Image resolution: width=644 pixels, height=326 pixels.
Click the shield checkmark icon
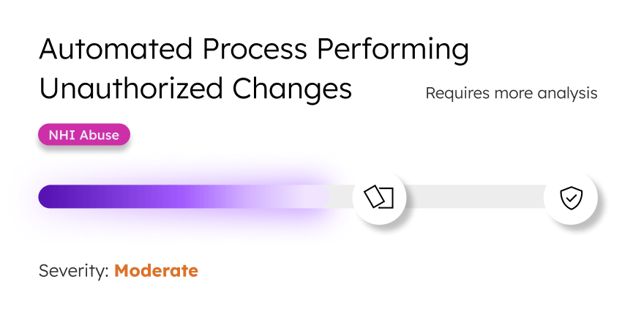tap(571, 197)
